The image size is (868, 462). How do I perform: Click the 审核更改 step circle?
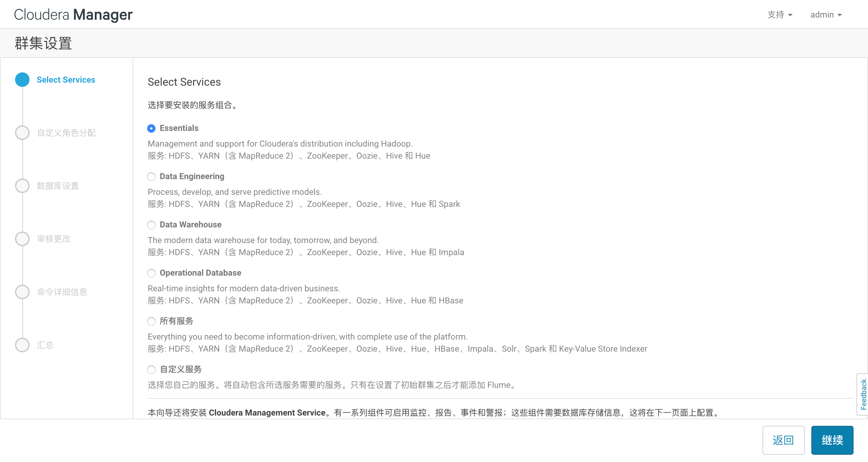[x=22, y=239]
